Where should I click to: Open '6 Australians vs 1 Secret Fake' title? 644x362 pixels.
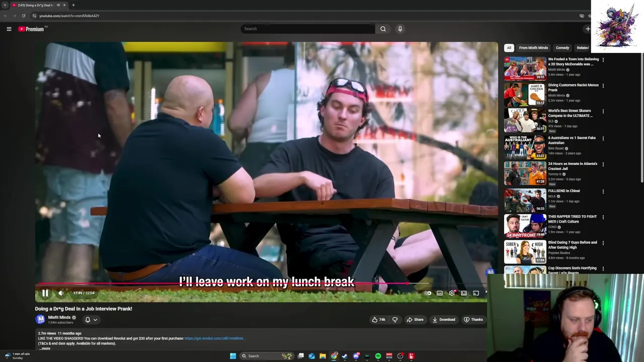572,140
